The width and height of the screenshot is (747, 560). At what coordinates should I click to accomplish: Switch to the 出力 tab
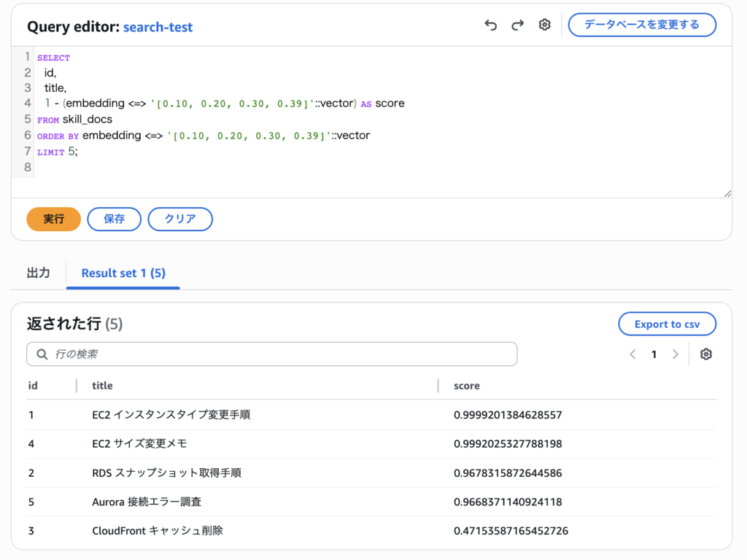pos(39,273)
